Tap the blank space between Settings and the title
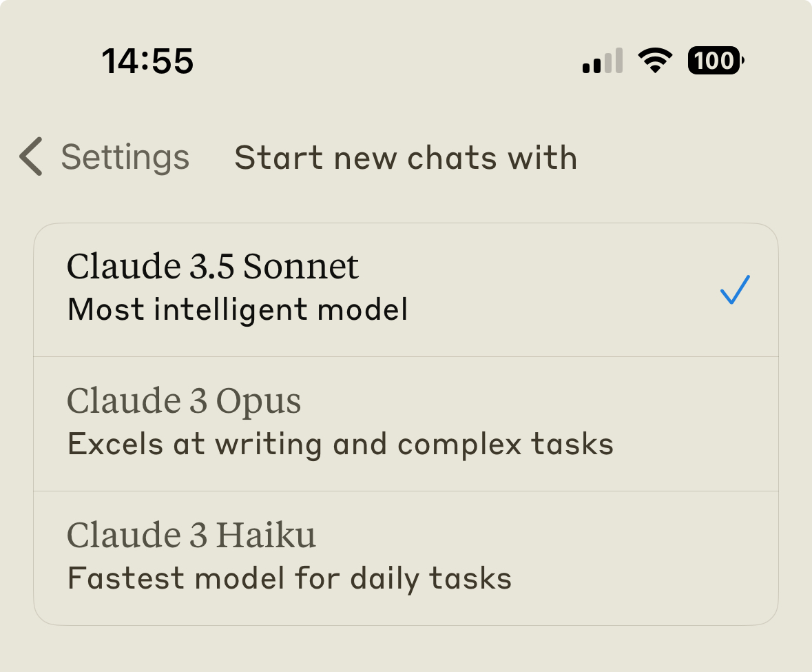This screenshot has height=672, width=812. click(212, 157)
